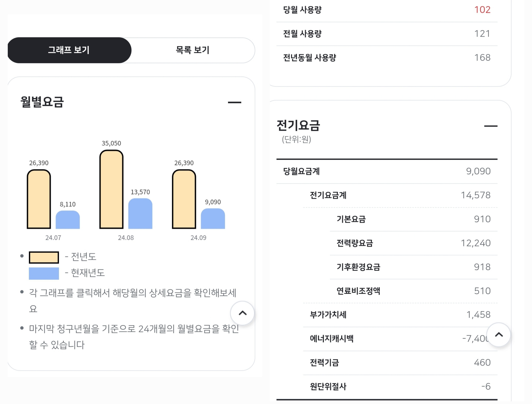Switch to the 목록 보기 tab

(x=192, y=50)
